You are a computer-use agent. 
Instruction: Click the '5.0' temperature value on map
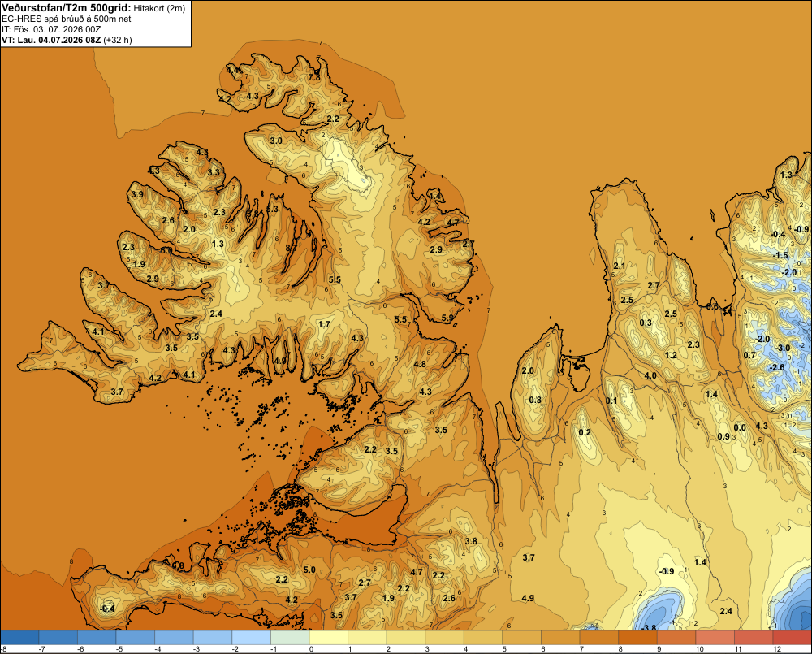[309, 570]
